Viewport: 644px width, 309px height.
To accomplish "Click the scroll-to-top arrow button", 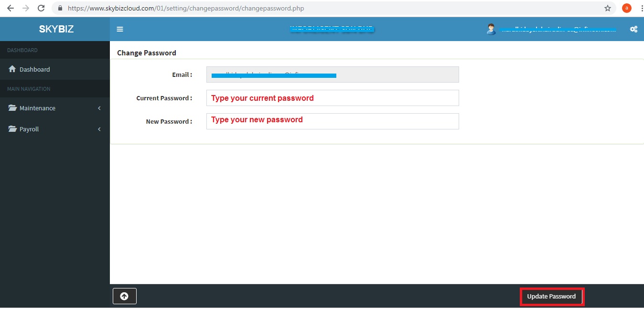I will click(x=124, y=296).
